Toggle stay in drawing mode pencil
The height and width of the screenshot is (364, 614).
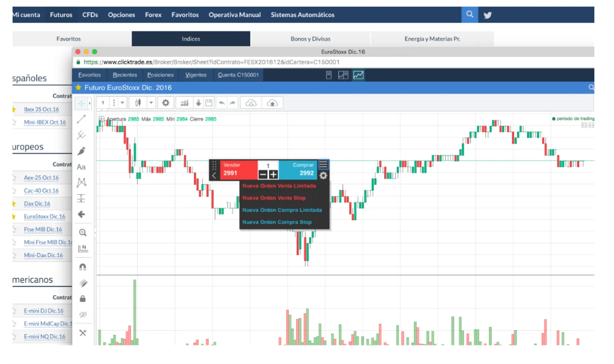(x=83, y=283)
